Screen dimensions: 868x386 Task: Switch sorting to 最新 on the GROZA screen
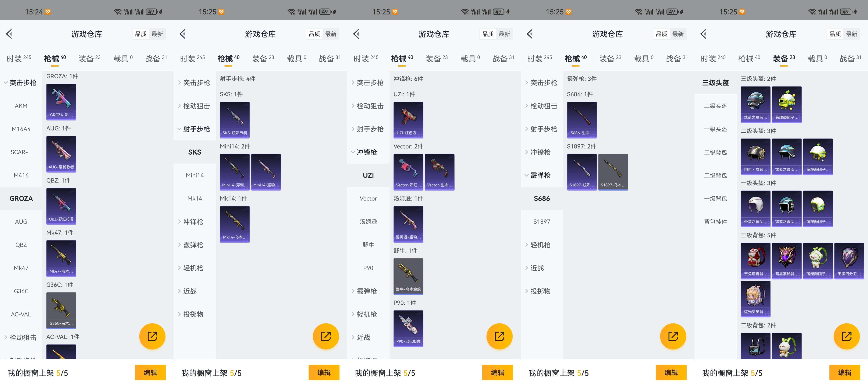coord(157,34)
